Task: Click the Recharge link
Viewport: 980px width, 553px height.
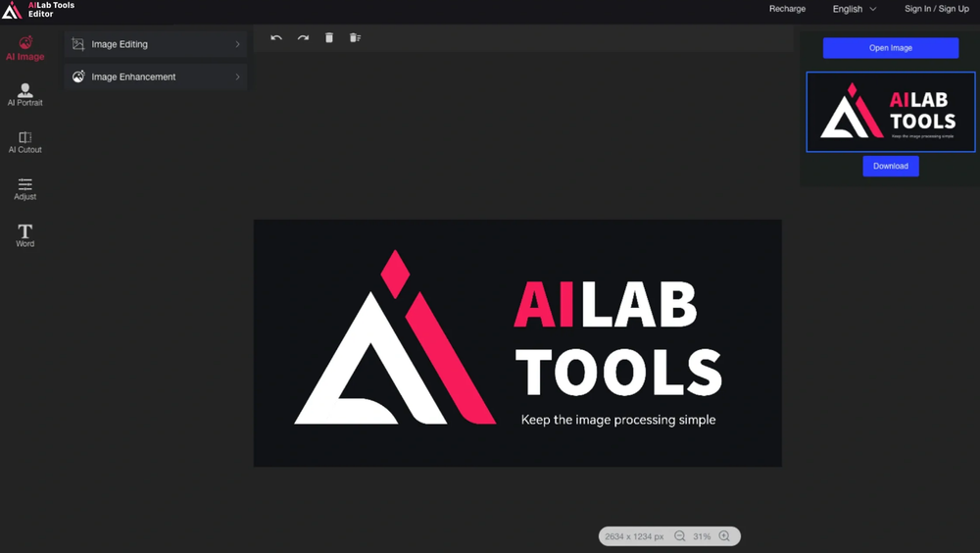Action: (787, 9)
